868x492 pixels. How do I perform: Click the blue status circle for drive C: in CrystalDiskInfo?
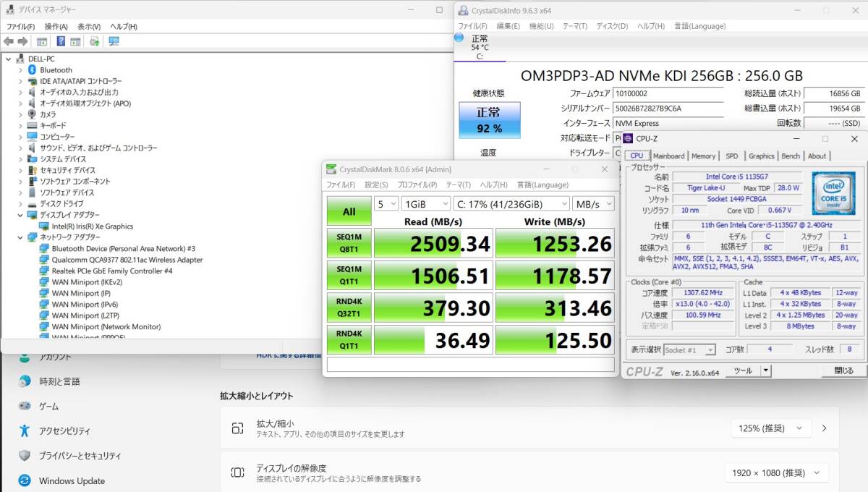pyautogui.click(x=459, y=37)
